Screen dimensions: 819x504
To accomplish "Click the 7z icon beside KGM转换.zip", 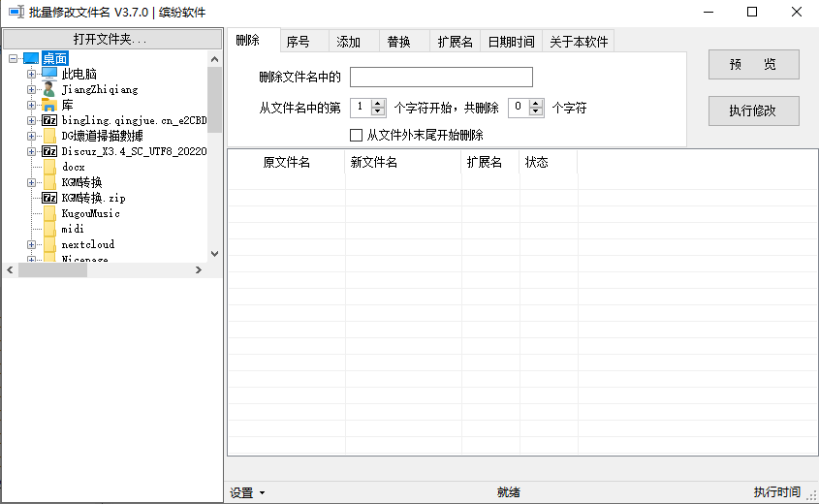I will point(49,198).
